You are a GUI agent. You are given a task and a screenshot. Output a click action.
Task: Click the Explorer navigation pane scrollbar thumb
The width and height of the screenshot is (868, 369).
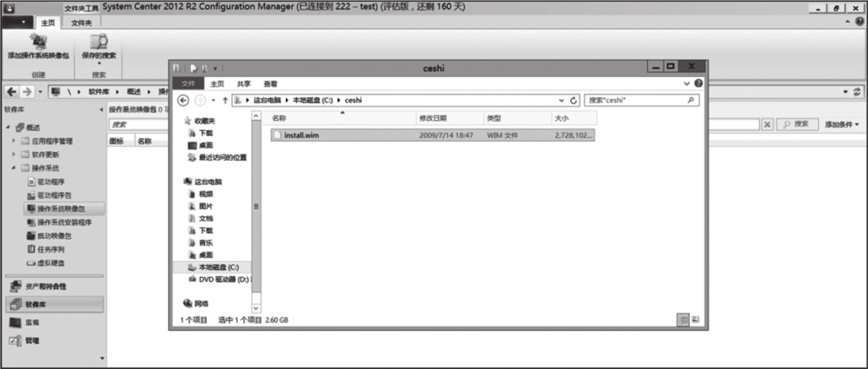(256, 206)
